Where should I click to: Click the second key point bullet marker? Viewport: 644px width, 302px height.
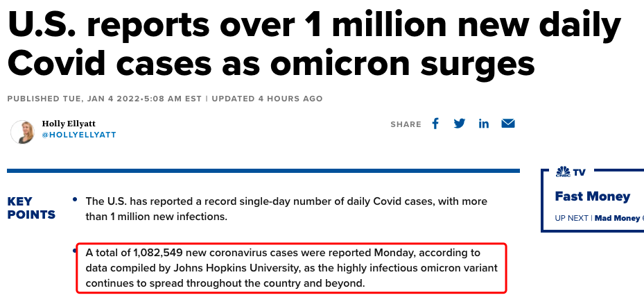(x=75, y=250)
